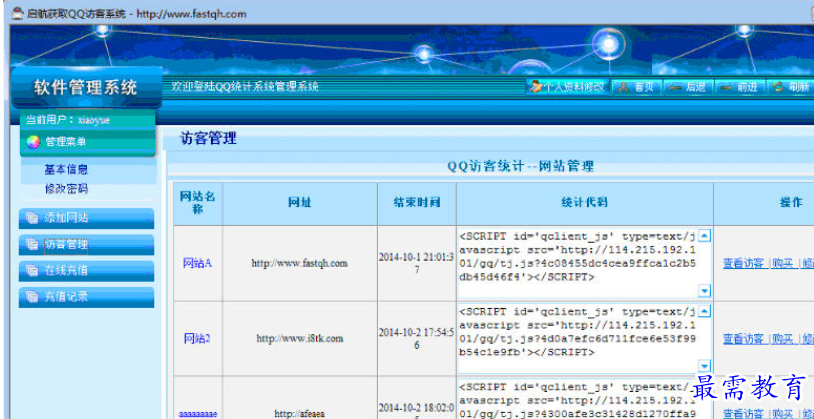This screenshot has height=419, width=814.
Task: Open the 在线充值 menu
Action: coord(86,271)
